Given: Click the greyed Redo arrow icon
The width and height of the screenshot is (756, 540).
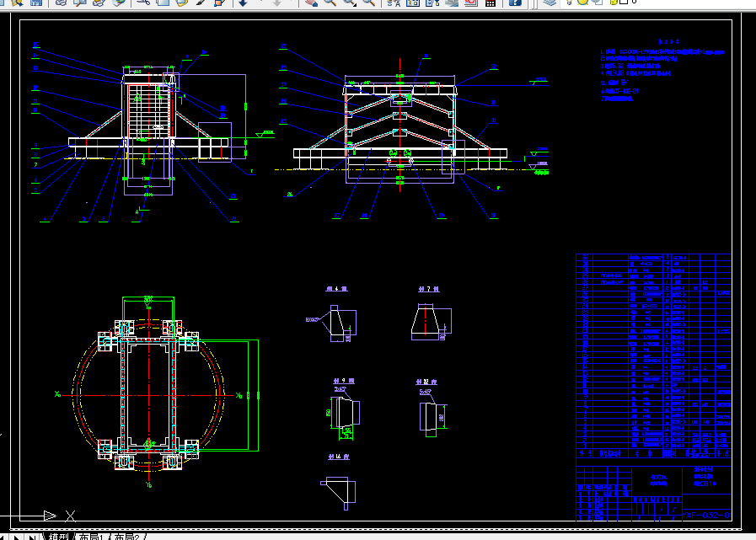Looking at the screenshot, I should coord(276,3).
